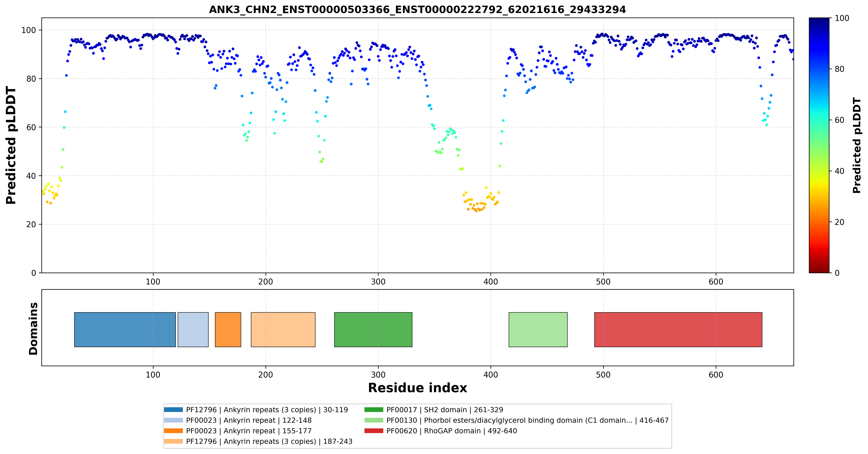Click the Residue index axis label
The height and width of the screenshot is (454, 868).
coord(418,388)
